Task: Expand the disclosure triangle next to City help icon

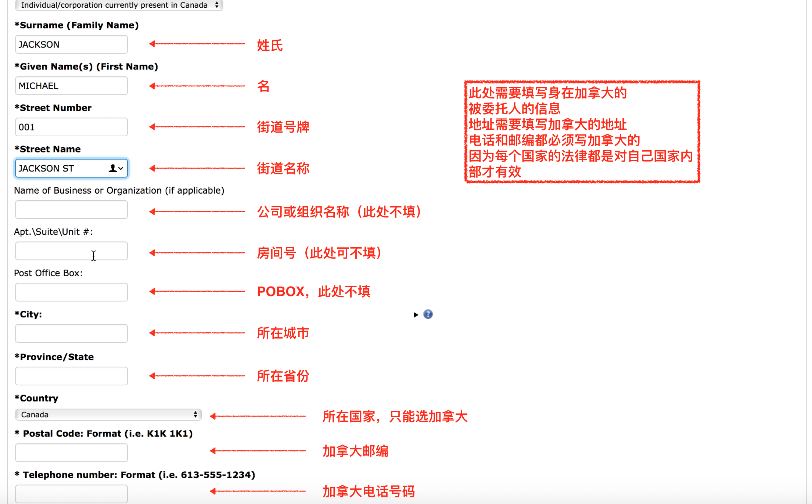Action: pos(416,315)
